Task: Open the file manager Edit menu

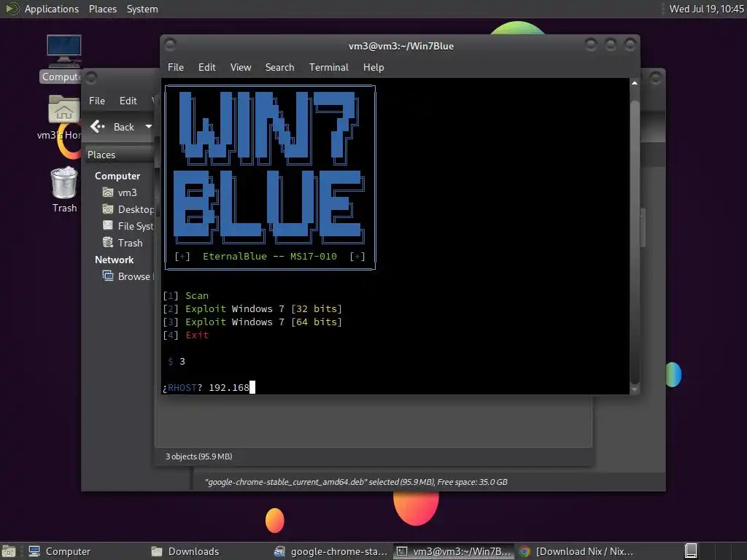Action: point(128,101)
